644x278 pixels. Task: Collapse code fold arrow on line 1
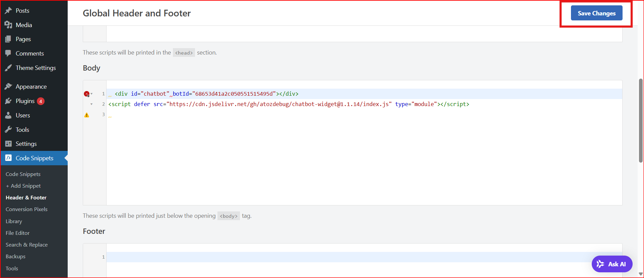tap(91, 94)
